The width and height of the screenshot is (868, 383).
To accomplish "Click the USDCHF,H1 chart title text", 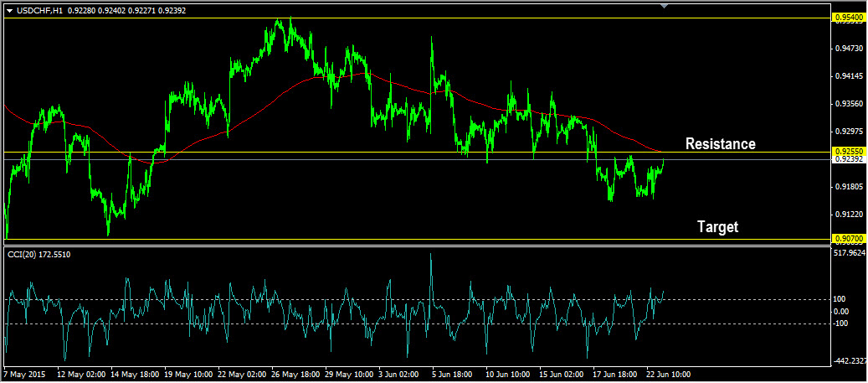I will coord(39,10).
